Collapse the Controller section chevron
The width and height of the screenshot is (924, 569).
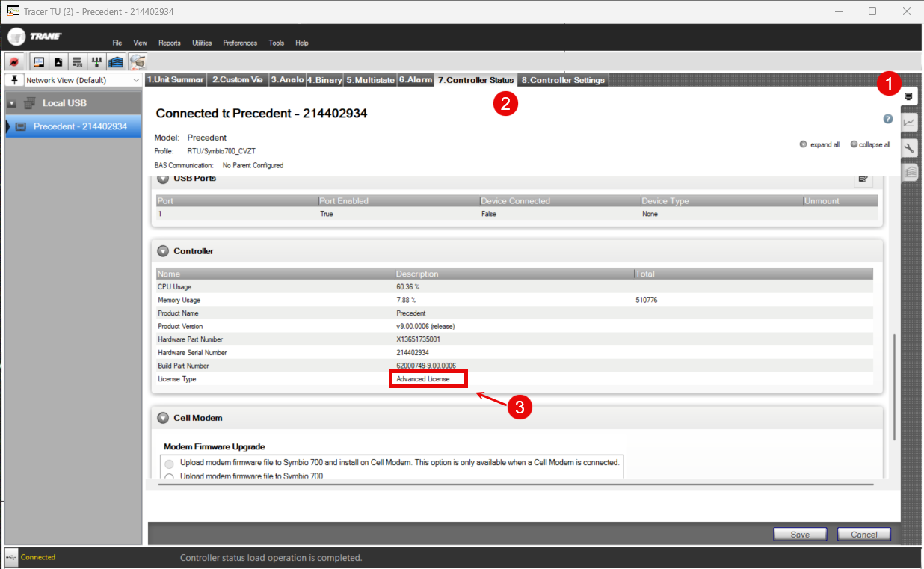[163, 251]
